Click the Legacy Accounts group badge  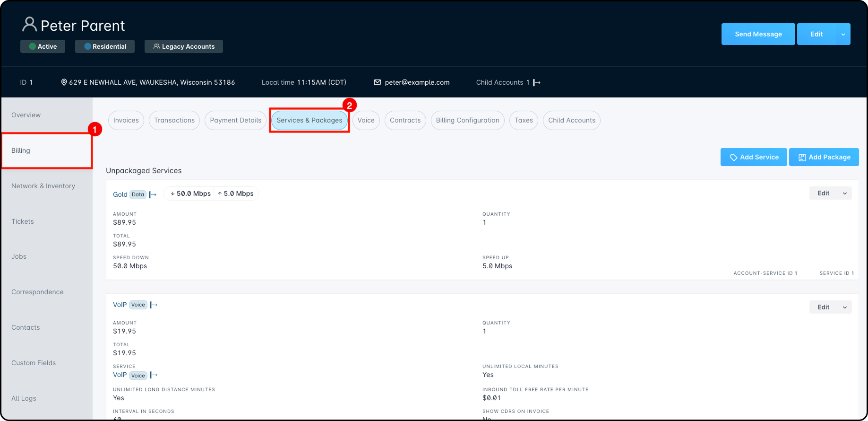(x=184, y=46)
